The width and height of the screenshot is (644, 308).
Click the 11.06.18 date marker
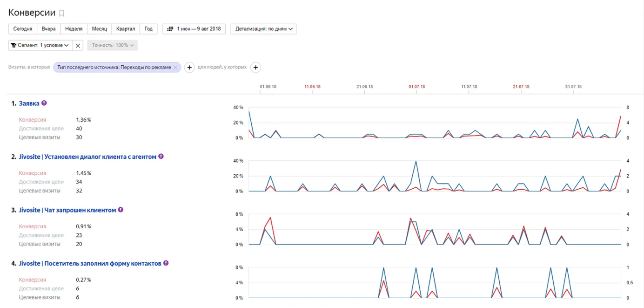point(312,87)
